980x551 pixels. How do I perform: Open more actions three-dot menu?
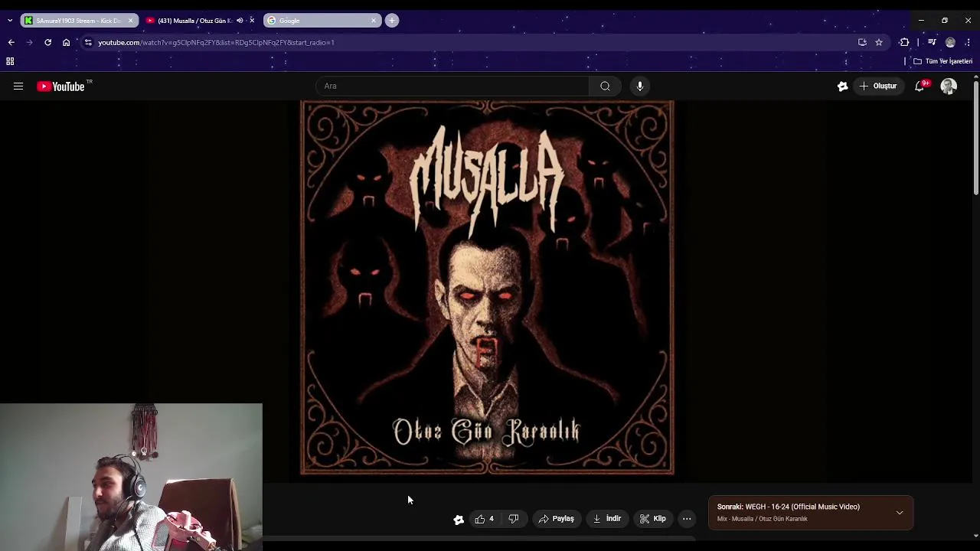click(x=687, y=519)
